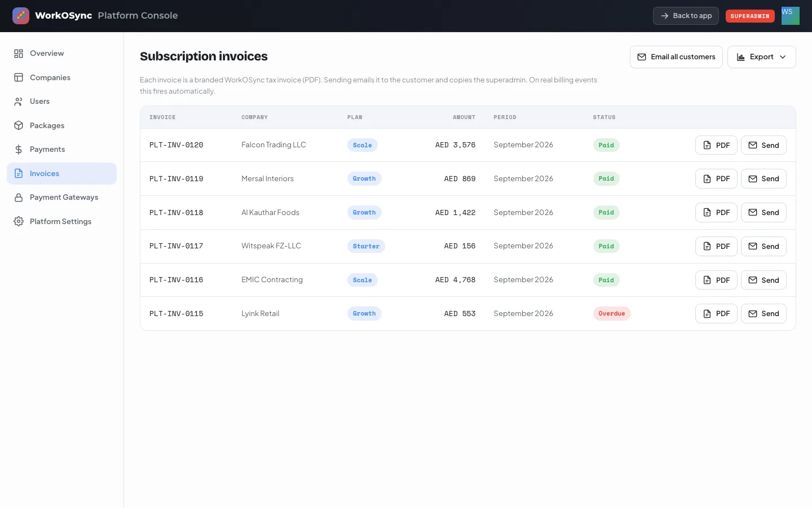Send invoice PLT-INV-0115 to Lyink Retail
Image resolution: width=812 pixels, height=508 pixels.
[764, 314]
